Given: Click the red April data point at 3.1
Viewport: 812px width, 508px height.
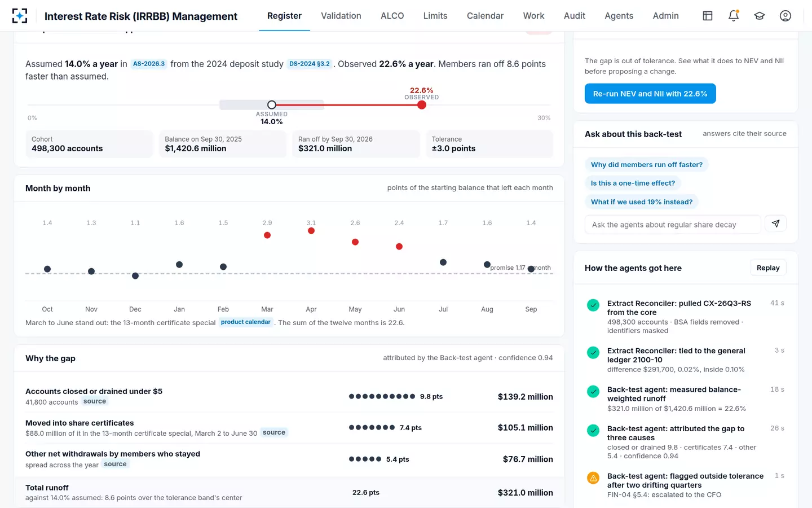Looking at the screenshot, I should tap(311, 231).
